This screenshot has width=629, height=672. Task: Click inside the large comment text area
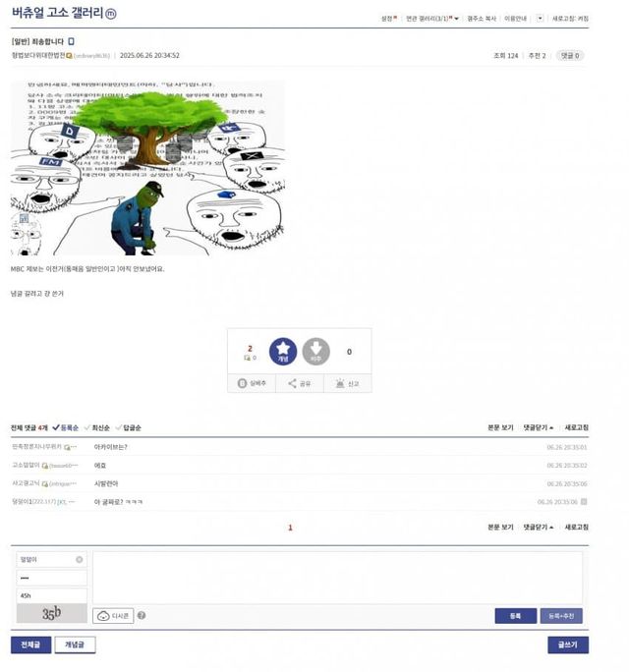(x=337, y=578)
